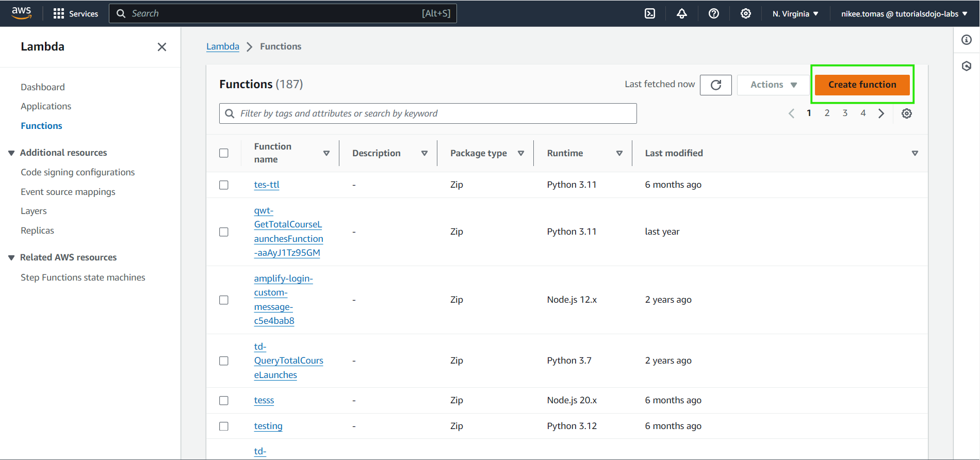Check the tes-ttl function row

[224, 185]
